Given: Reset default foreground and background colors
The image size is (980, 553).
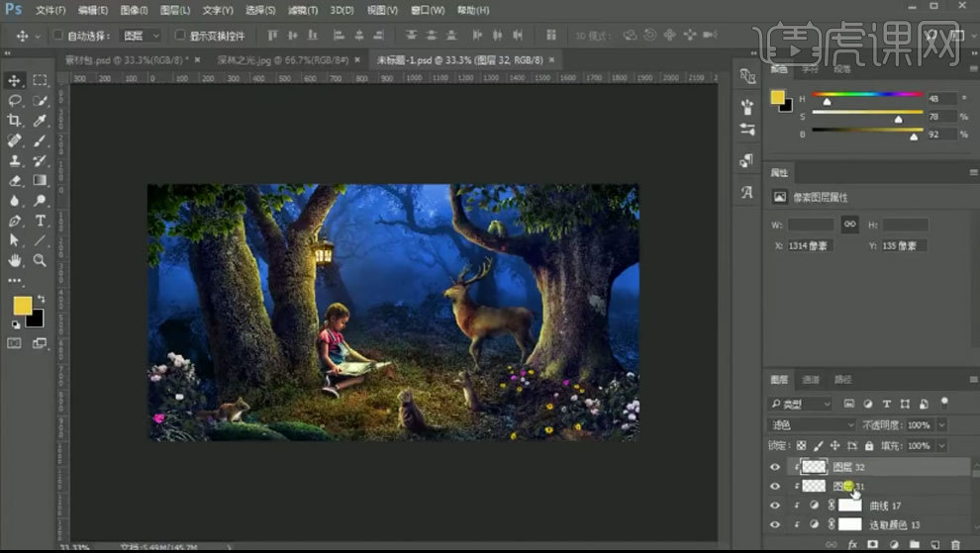Looking at the screenshot, I should [x=15, y=324].
